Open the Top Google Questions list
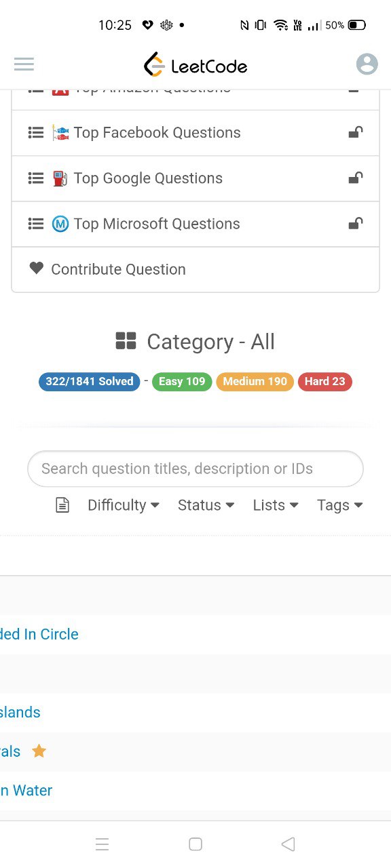 point(195,178)
